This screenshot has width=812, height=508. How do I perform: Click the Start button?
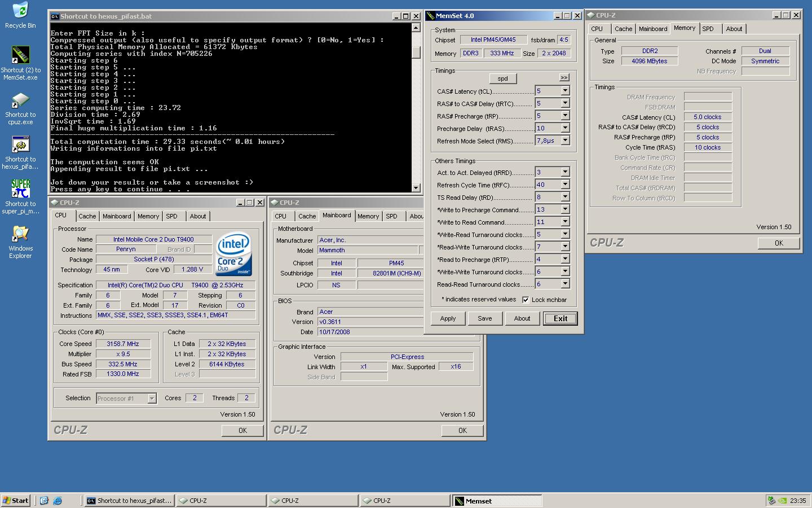(16, 501)
